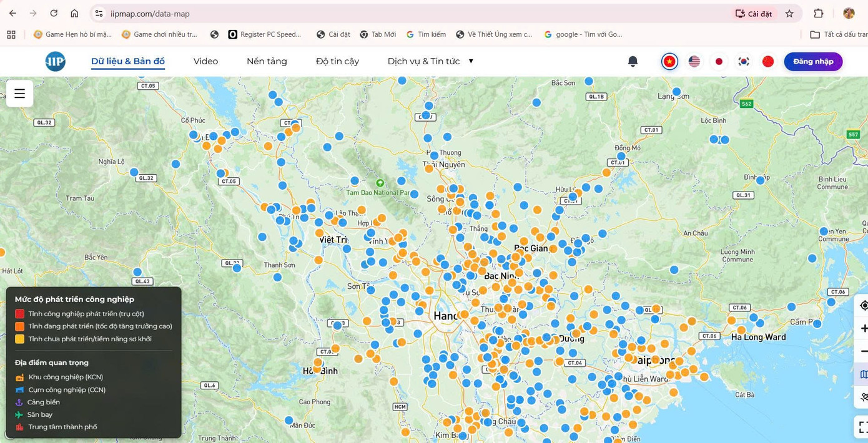This screenshot has width=868, height=443.
Task: Open the hamburger menu on the map
Action: [x=19, y=94]
